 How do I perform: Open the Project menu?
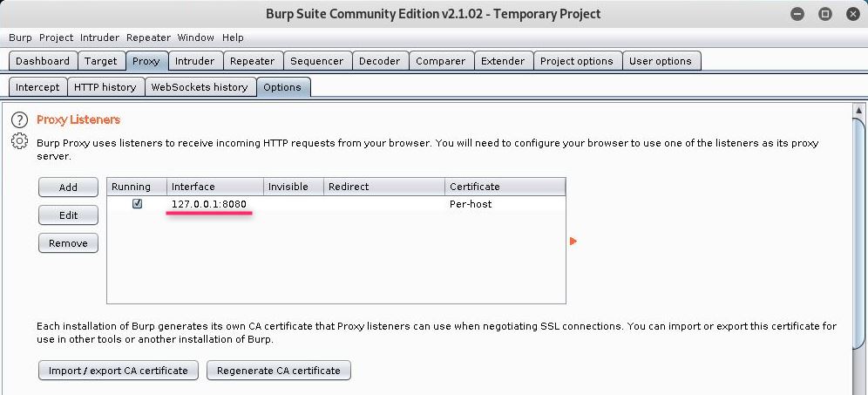click(x=56, y=37)
